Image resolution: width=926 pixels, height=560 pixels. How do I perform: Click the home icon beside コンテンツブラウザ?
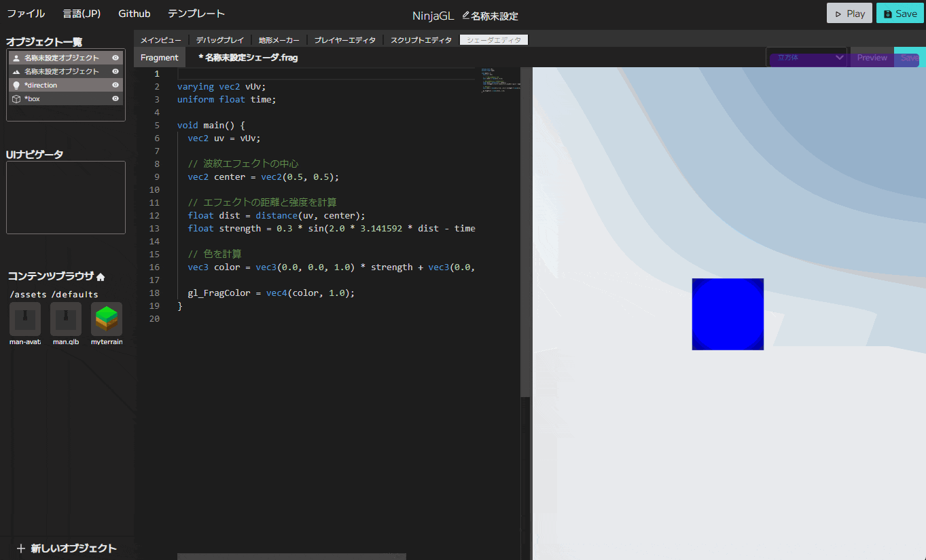coord(100,276)
